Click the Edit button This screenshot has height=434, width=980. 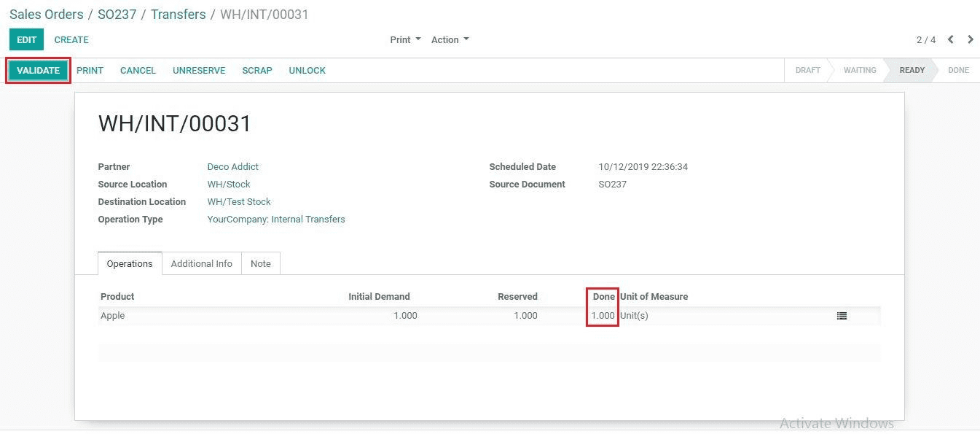[26, 39]
